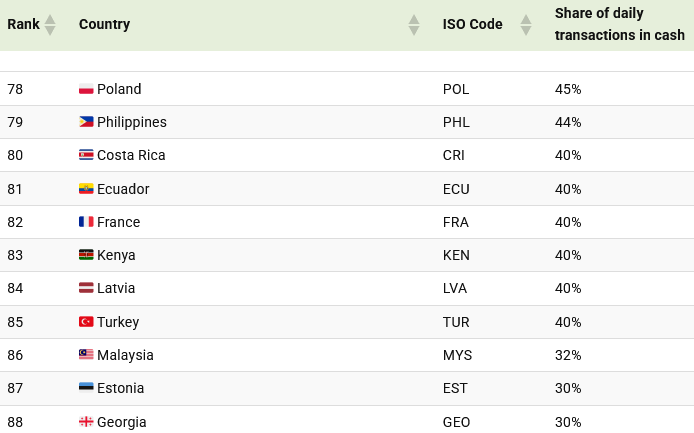This screenshot has width=694, height=433.
Task: Click the Country column header label
Action: coord(104,24)
